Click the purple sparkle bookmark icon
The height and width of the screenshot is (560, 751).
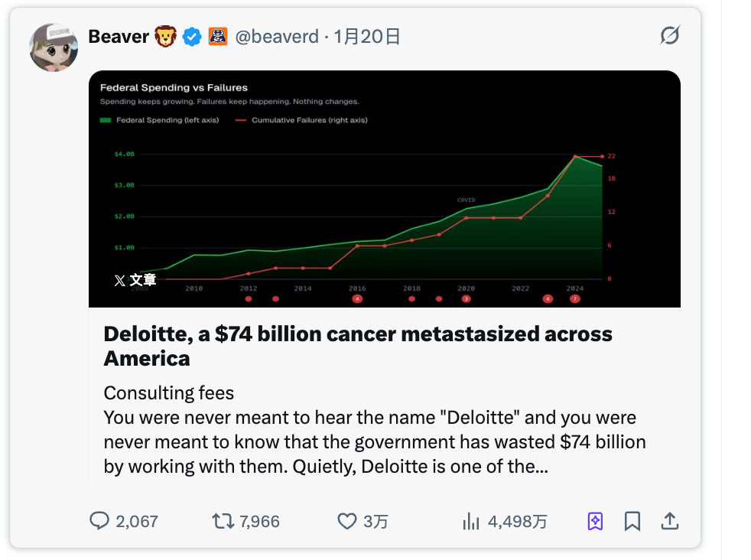click(595, 520)
